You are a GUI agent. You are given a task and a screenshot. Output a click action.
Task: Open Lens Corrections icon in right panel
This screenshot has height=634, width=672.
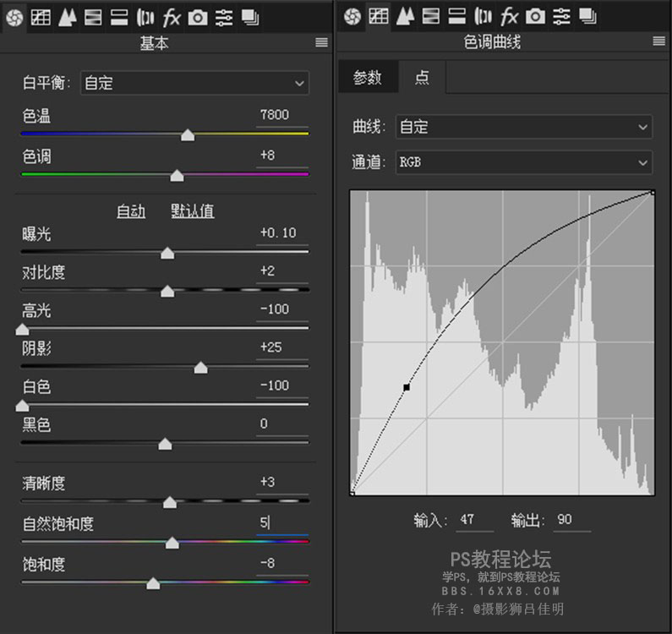tap(483, 17)
